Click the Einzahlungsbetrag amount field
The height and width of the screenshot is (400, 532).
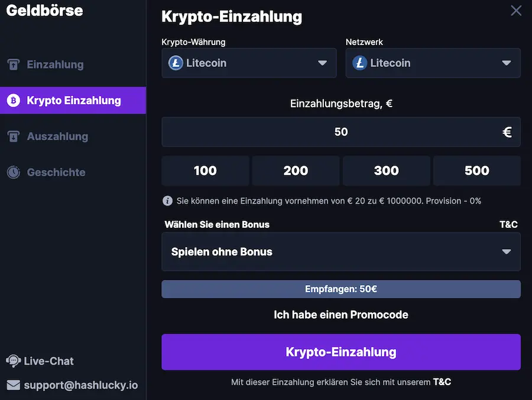pyautogui.click(x=341, y=131)
